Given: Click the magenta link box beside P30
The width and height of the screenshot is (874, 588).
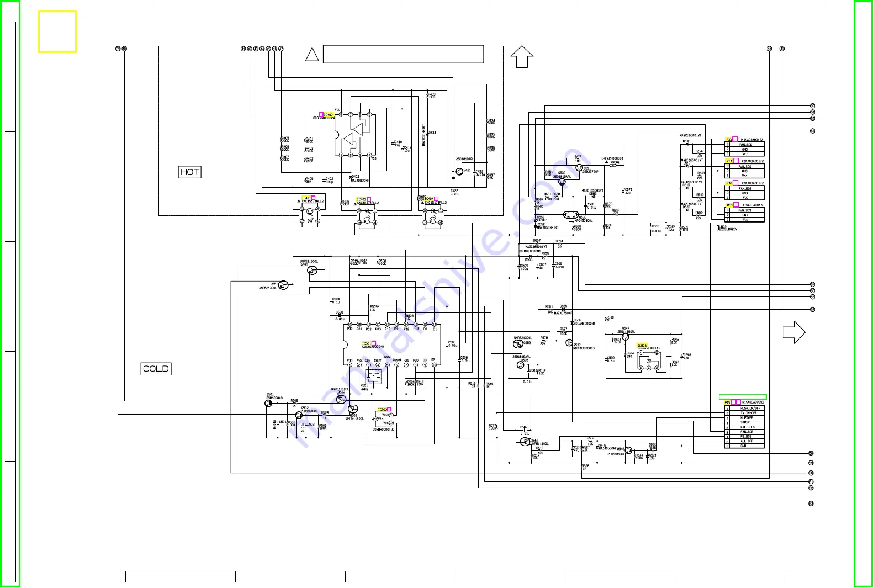Looking at the screenshot, I should pos(735,139).
